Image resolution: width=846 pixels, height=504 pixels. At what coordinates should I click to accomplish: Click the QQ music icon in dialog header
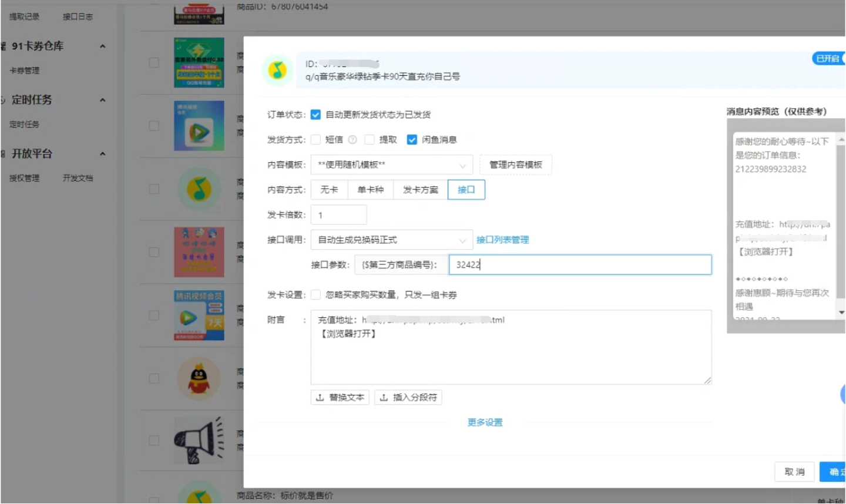pos(277,70)
